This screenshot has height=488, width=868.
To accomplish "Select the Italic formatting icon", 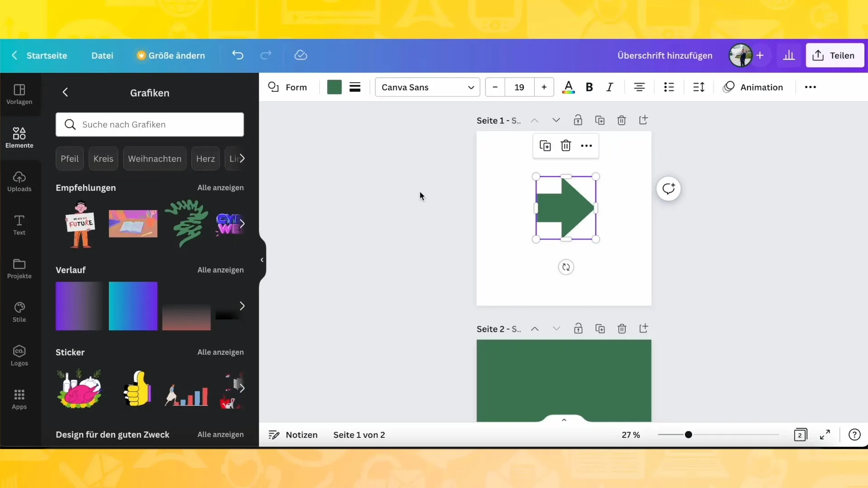I will tap(609, 88).
